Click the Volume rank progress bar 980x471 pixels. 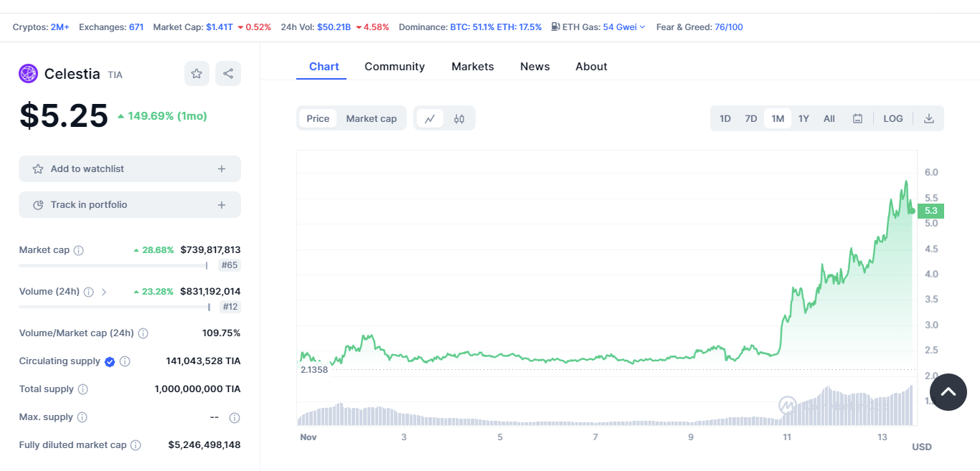pyautogui.click(x=115, y=307)
